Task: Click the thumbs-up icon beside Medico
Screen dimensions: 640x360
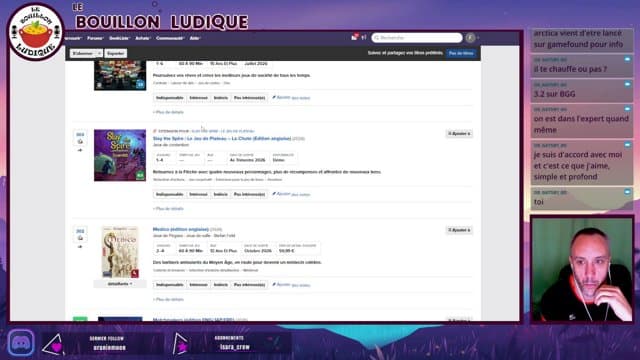Action: tap(80, 238)
